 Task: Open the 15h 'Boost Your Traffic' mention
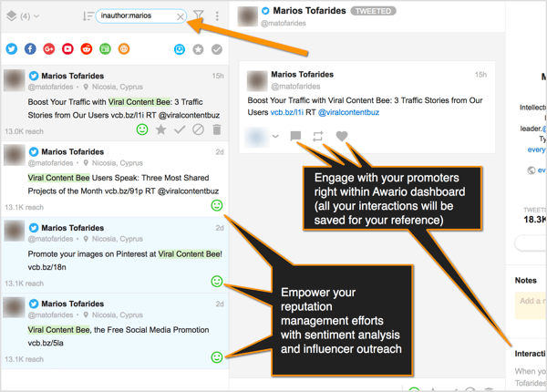(115, 103)
